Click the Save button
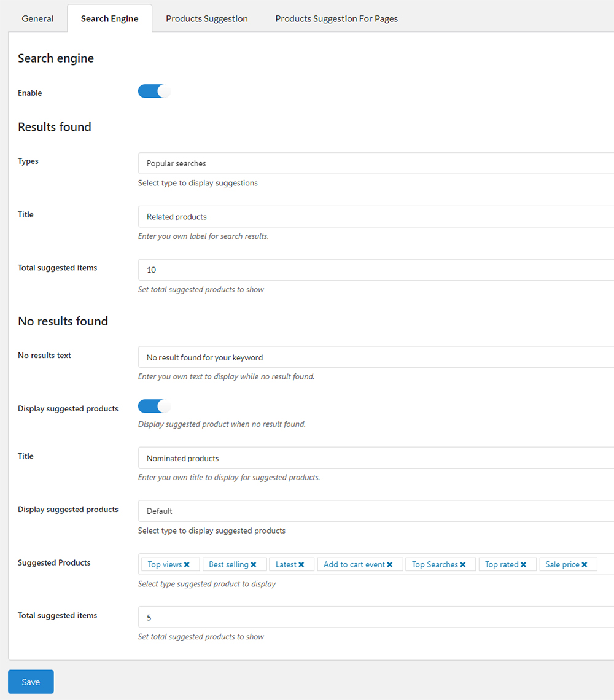This screenshot has width=614, height=700. tap(30, 682)
